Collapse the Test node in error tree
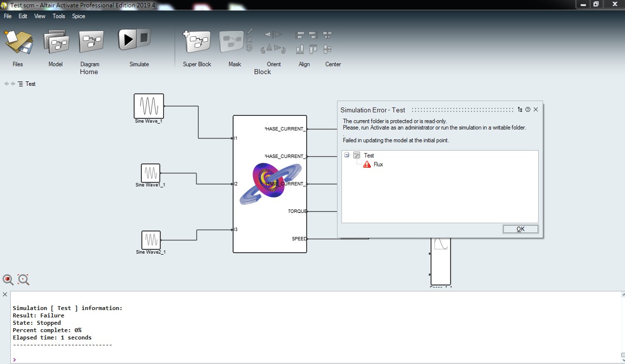 pos(347,155)
